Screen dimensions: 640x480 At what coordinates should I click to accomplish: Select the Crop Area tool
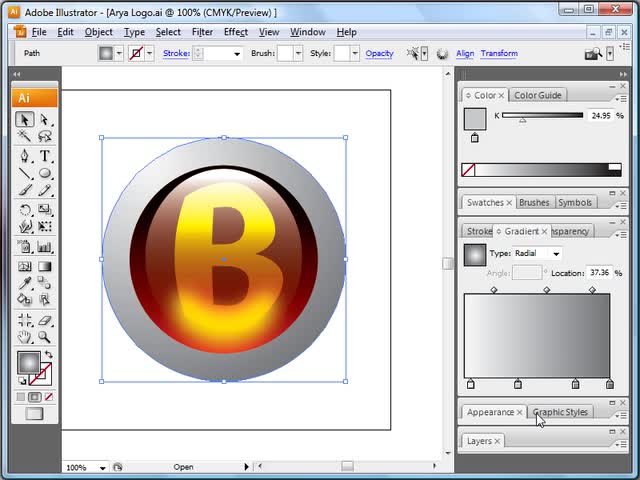click(24, 320)
